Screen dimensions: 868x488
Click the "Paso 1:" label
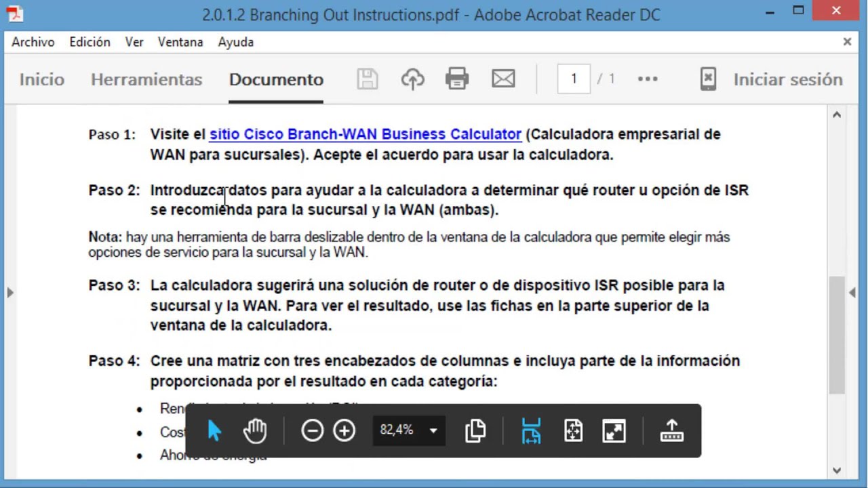click(112, 134)
